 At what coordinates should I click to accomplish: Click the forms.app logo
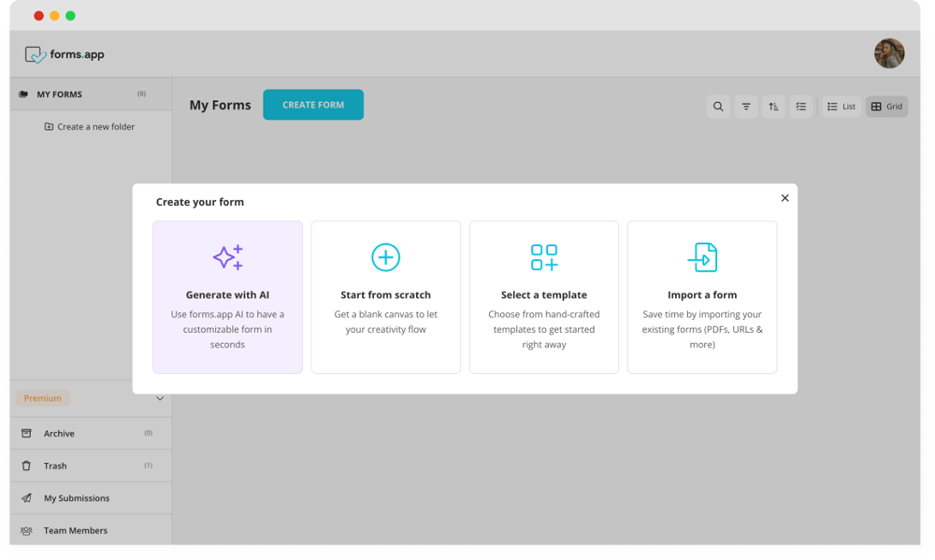point(65,55)
